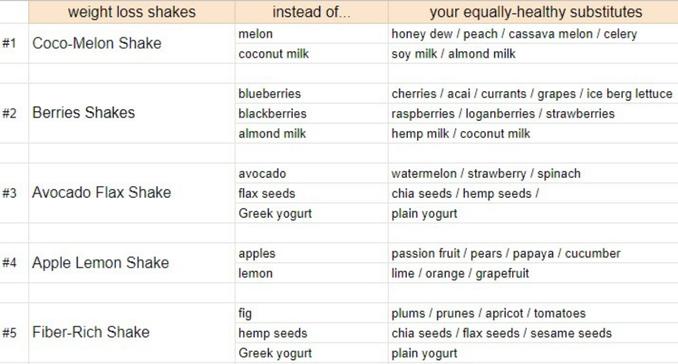
Task: Click the Avocado Flax Shake cell
Action: tap(132, 193)
